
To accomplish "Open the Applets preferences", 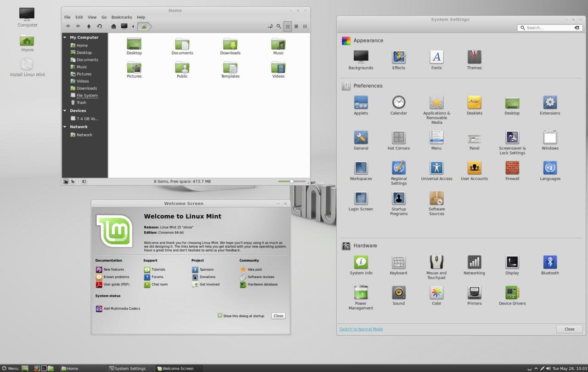I will point(361,105).
